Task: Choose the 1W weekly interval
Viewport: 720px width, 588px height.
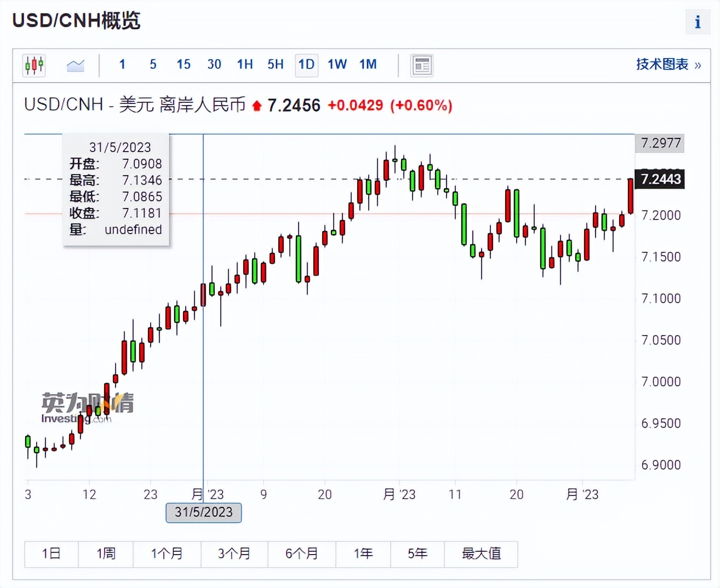Action: pyautogui.click(x=337, y=65)
